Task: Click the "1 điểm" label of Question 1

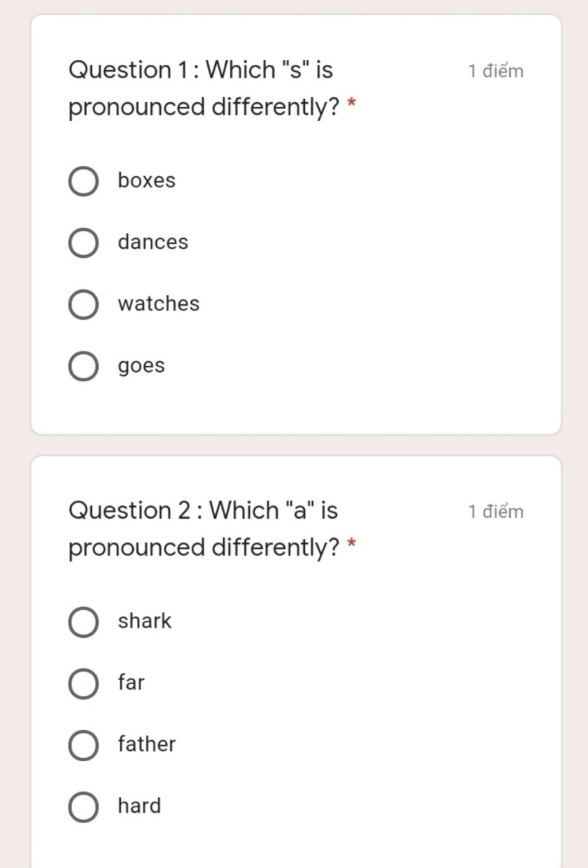Action: point(496,71)
